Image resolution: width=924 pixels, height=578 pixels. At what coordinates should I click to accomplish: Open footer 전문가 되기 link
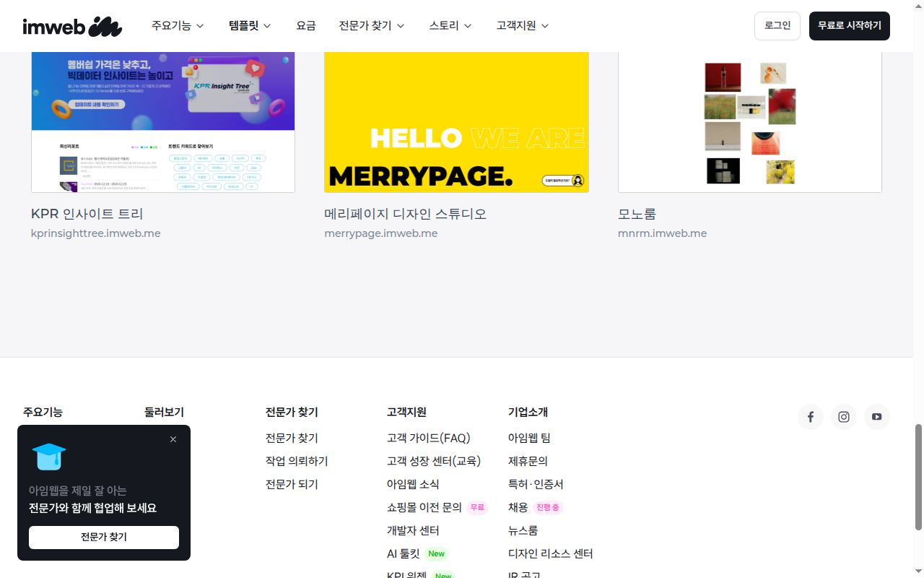coord(292,484)
